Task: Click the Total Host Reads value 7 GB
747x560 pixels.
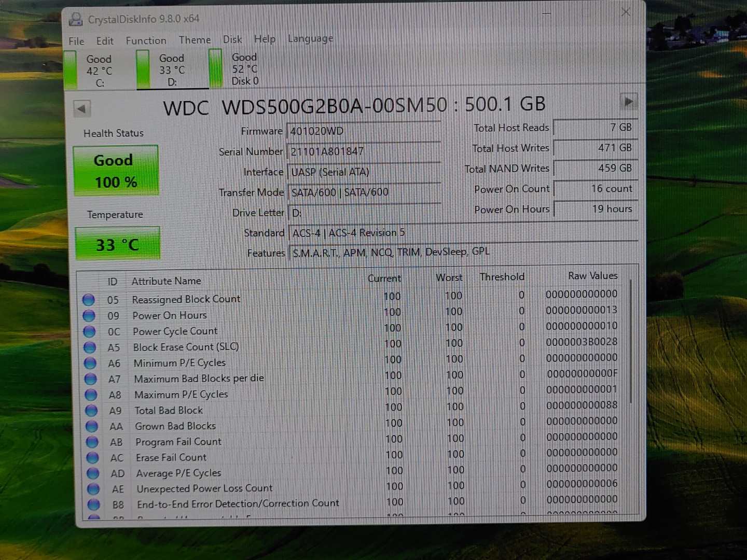Action: click(595, 128)
